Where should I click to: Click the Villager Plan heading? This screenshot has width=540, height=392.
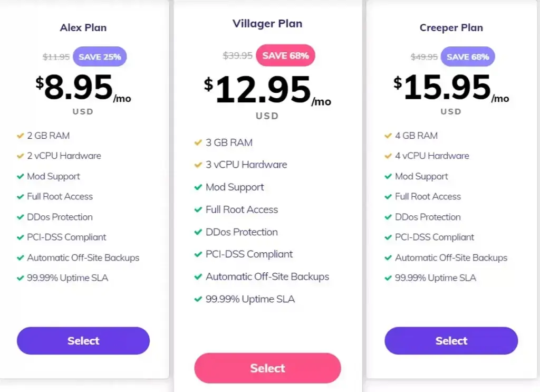267,23
